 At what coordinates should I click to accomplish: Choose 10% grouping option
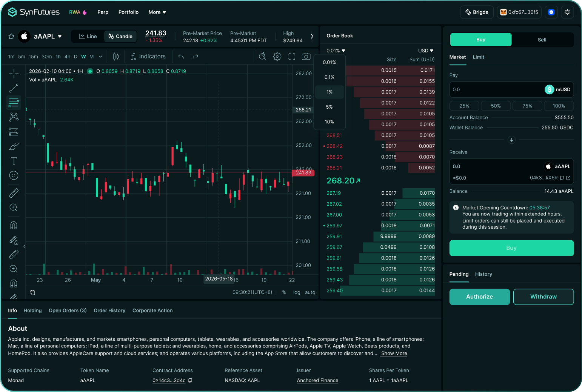pos(329,122)
